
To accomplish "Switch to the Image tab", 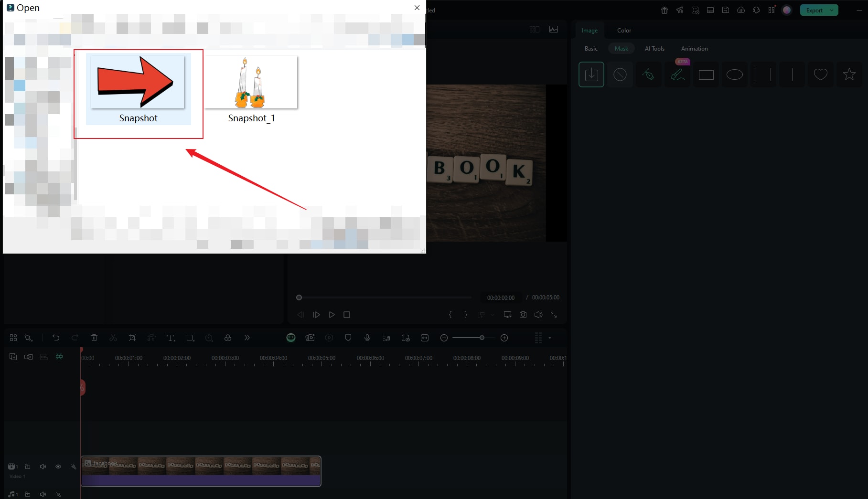I will [589, 30].
